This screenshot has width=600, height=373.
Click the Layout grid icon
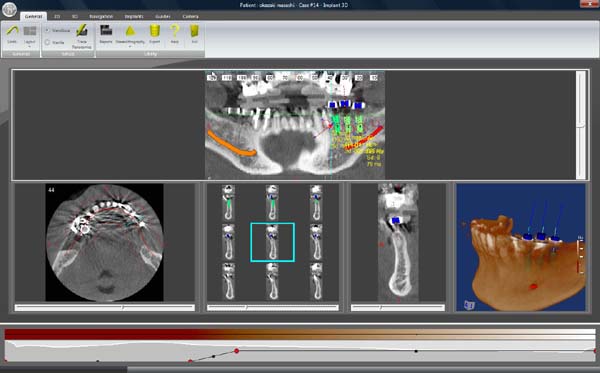click(29, 31)
